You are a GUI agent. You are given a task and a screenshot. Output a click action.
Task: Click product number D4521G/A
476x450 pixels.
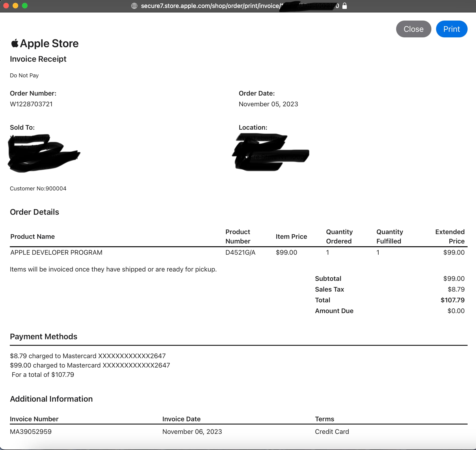click(240, 252)
